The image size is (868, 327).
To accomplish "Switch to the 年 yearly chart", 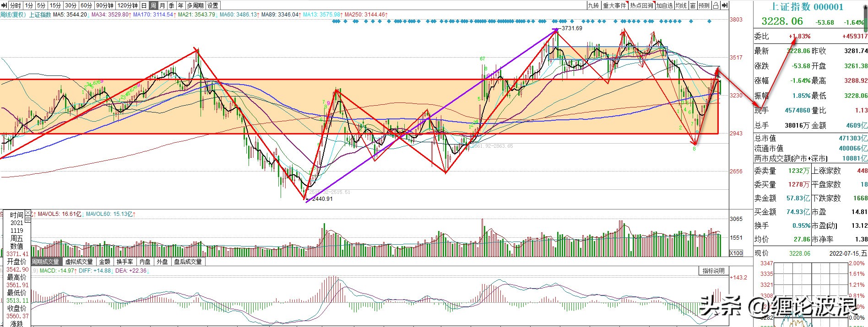I will coord(181,5).
